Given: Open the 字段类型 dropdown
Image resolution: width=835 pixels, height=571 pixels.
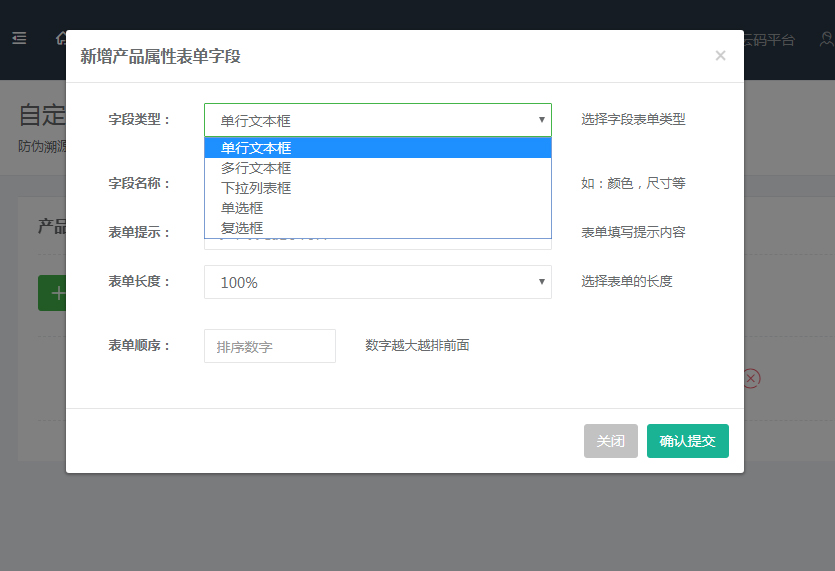Looking at the screenshot, I should (378, 120).
